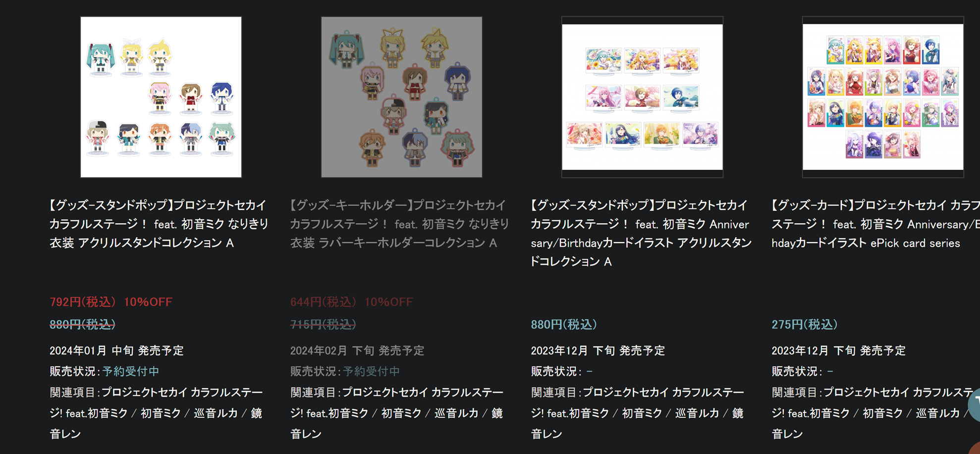
Task: Click the 792円(税込) 10%OFF sale price
Action: (111, 302)
